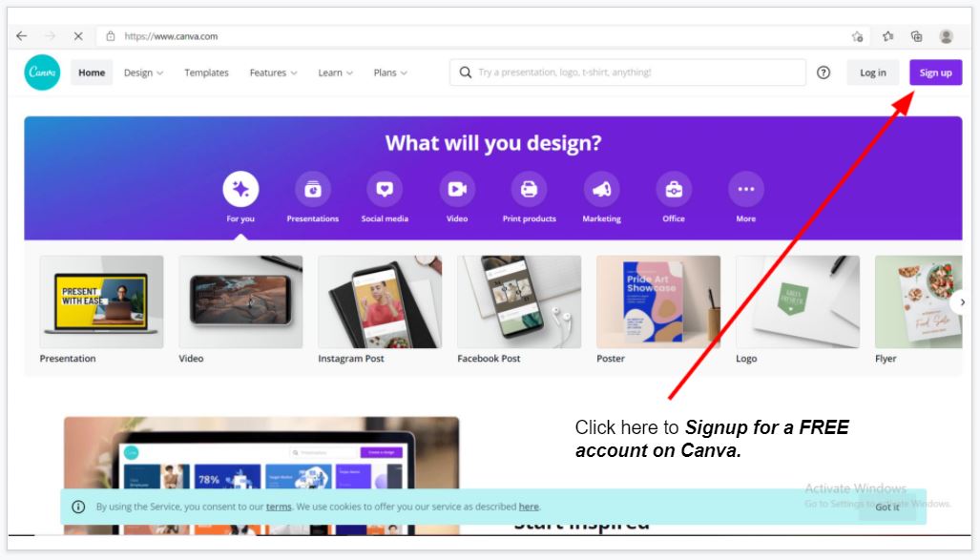
Task: Click the Canva logo
Action: [43, 73]
